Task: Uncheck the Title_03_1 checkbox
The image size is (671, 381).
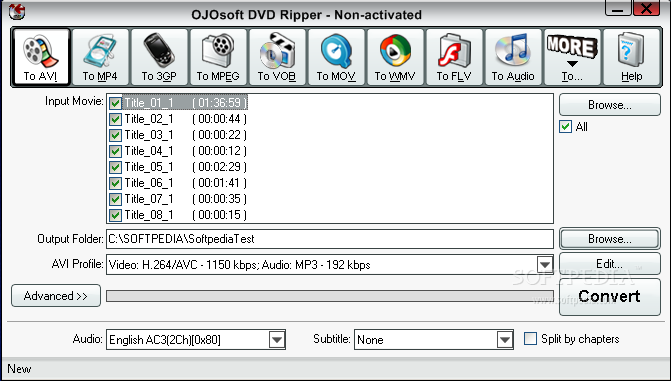Action: [115, 135]
